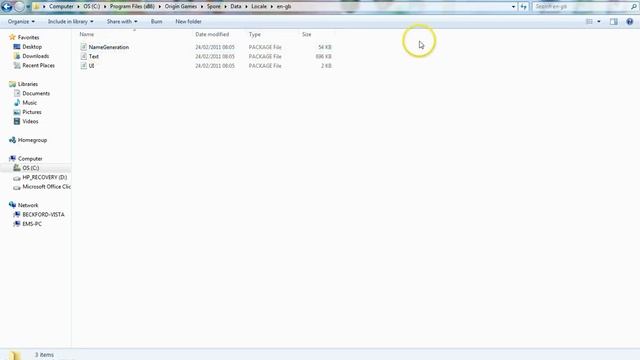640x360 pixels.
Task: Select Computer in navigation pane
Action: point(30,159)
